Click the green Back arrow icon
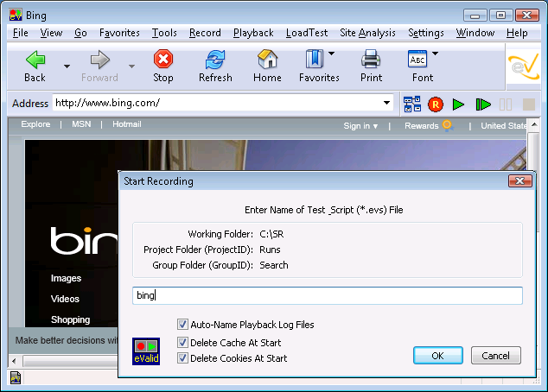This screenshot has height=392, width=548. pos(35,60)
